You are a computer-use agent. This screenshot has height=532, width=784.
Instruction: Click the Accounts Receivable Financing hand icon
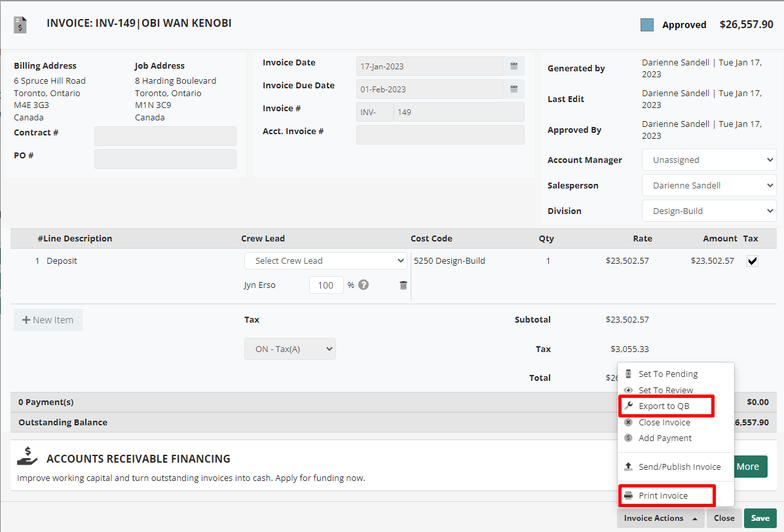click(x=27, y=455)
